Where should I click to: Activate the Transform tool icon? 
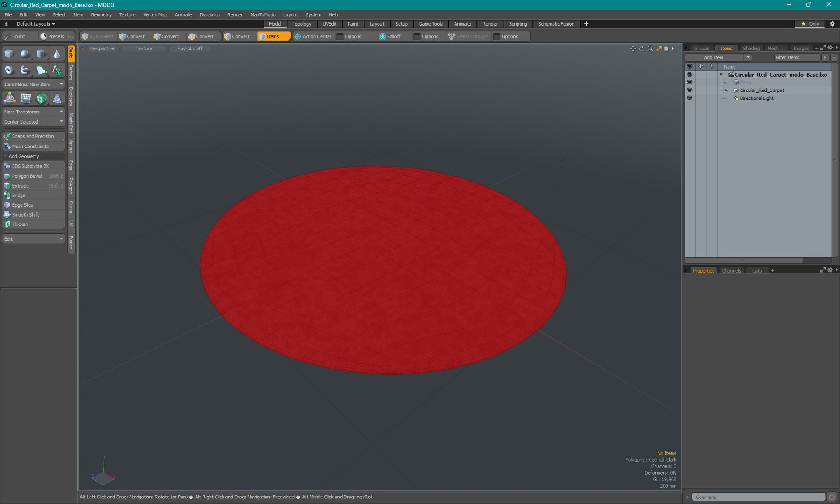point(10,98)
